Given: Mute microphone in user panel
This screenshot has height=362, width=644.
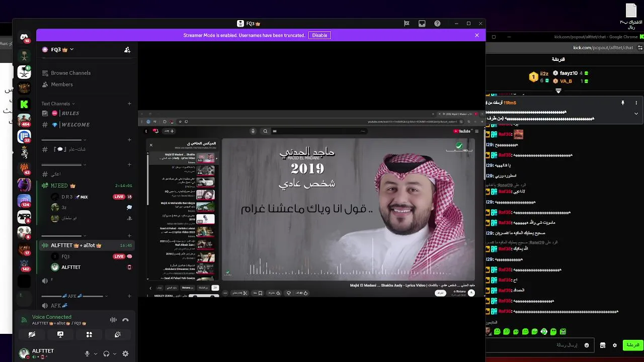Looking at the screenshot, I should pos(87,354).
